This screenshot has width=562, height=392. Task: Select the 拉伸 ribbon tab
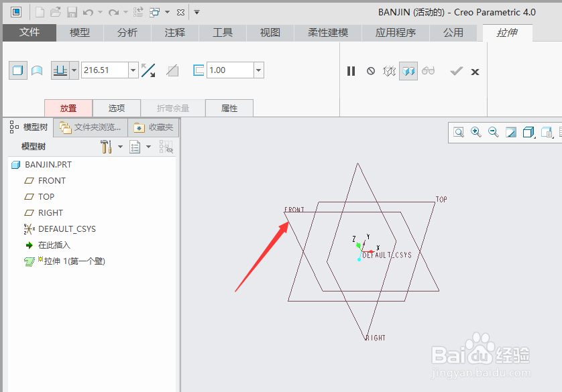[507, 33]
